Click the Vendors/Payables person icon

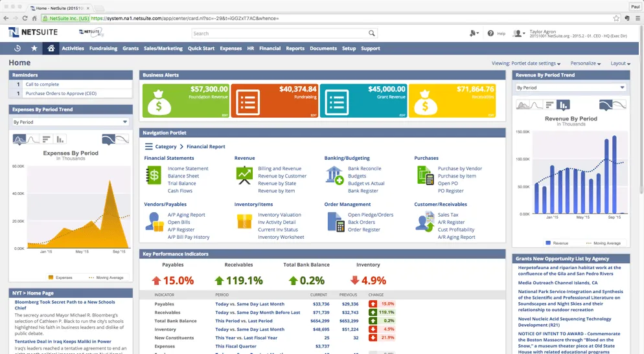(154, 221)
